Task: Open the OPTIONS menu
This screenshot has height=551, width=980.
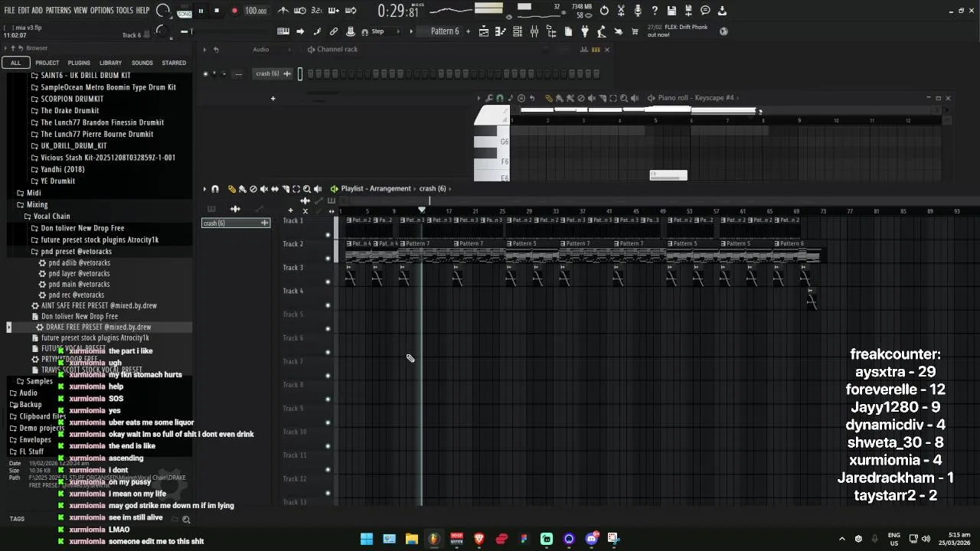Action: [x=102, y=11]
